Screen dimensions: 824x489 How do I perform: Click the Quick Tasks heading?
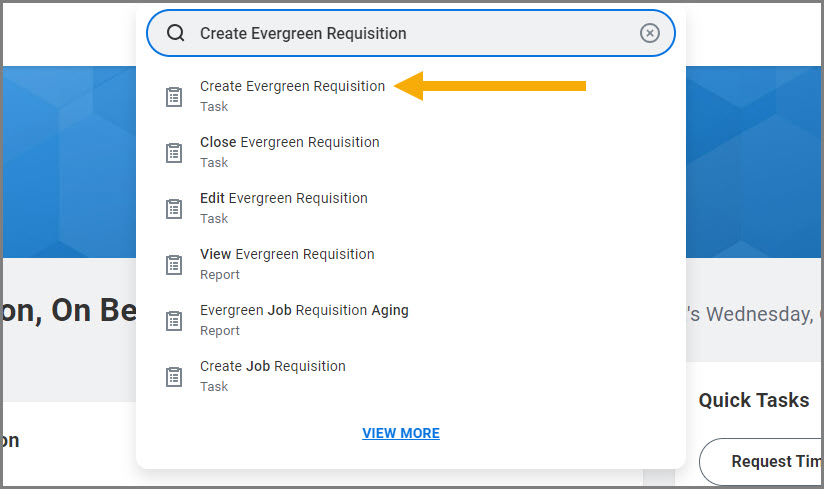point(754,400)
